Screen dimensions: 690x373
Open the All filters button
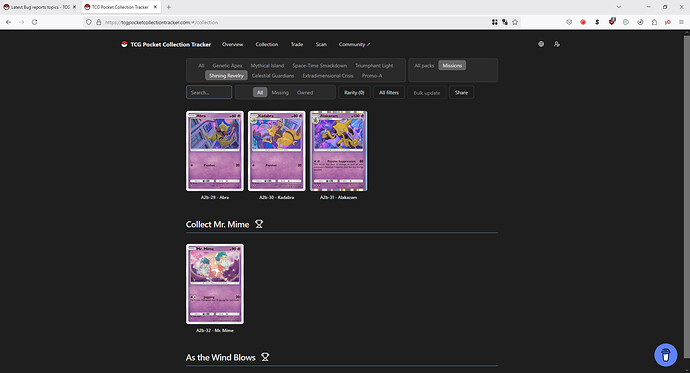(x=389, y=92)
